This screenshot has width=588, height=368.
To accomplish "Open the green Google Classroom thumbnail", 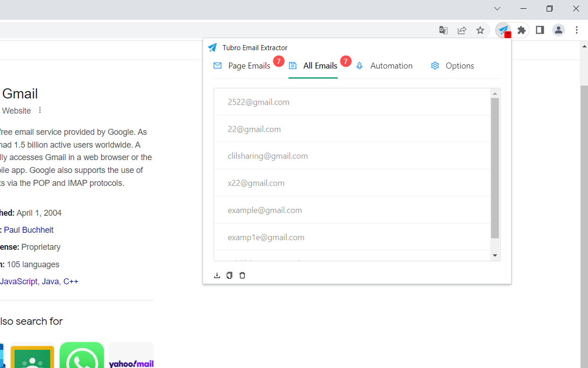I will [32, 355].
